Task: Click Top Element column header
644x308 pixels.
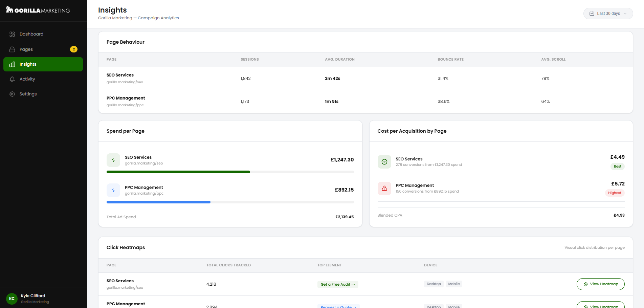Action: coord(329,265)
